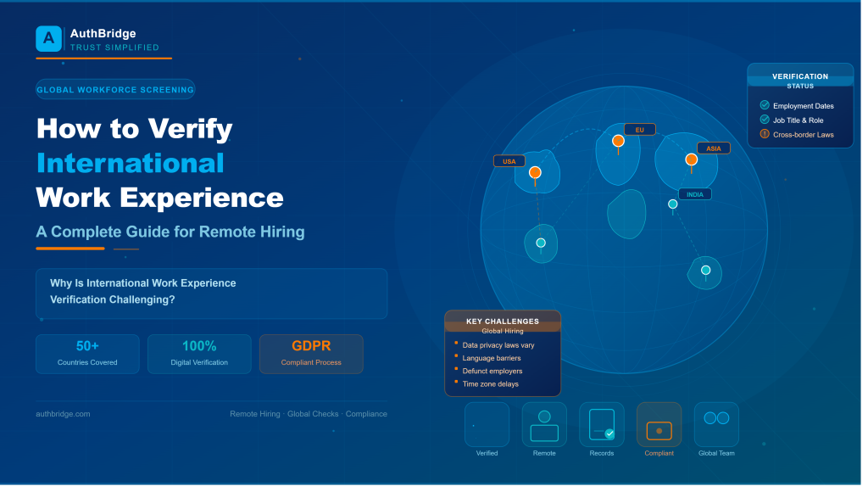Click the 'TRUST SIMPLIFIED' tagline

115,48
